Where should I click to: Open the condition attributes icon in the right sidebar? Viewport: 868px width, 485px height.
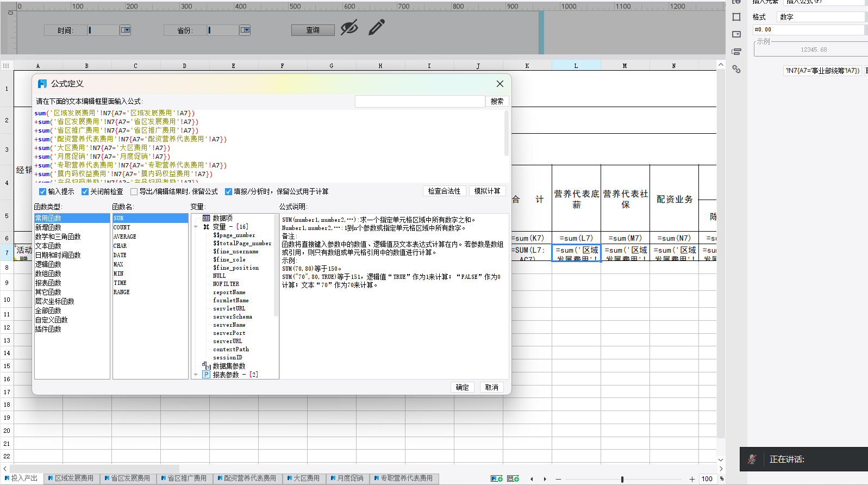tap(736, 52)
